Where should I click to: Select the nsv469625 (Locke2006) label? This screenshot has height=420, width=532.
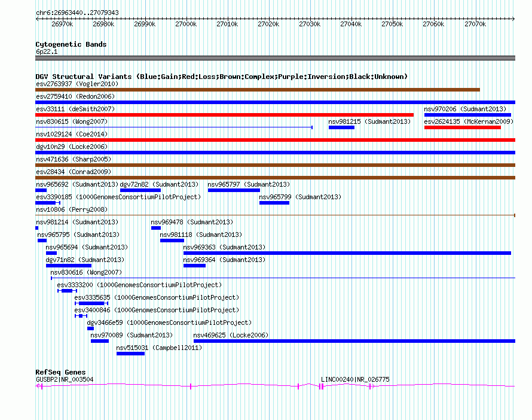tap(231, 335)
